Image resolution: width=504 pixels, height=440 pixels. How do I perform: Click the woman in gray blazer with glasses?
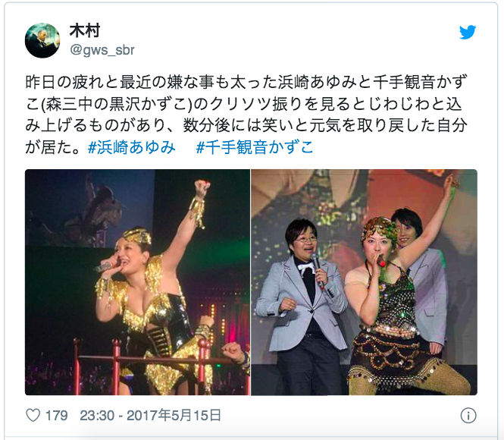tap(301, 306)
